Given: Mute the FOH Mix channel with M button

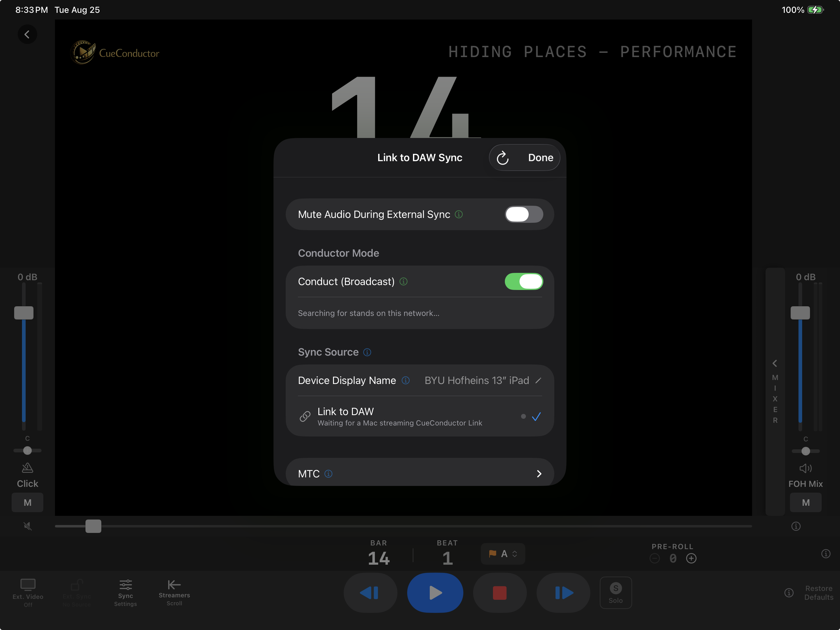Looking at the screenshot, I should click(806, 502).
